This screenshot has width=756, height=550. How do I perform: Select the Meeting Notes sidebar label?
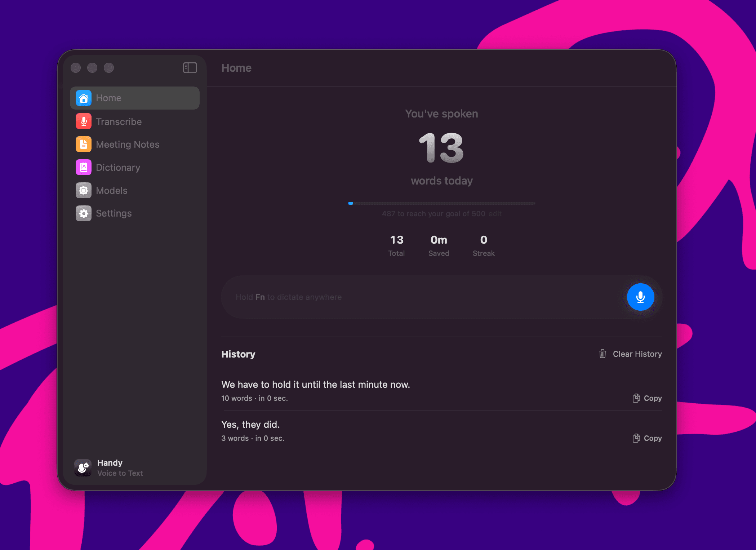click(128, 145)
